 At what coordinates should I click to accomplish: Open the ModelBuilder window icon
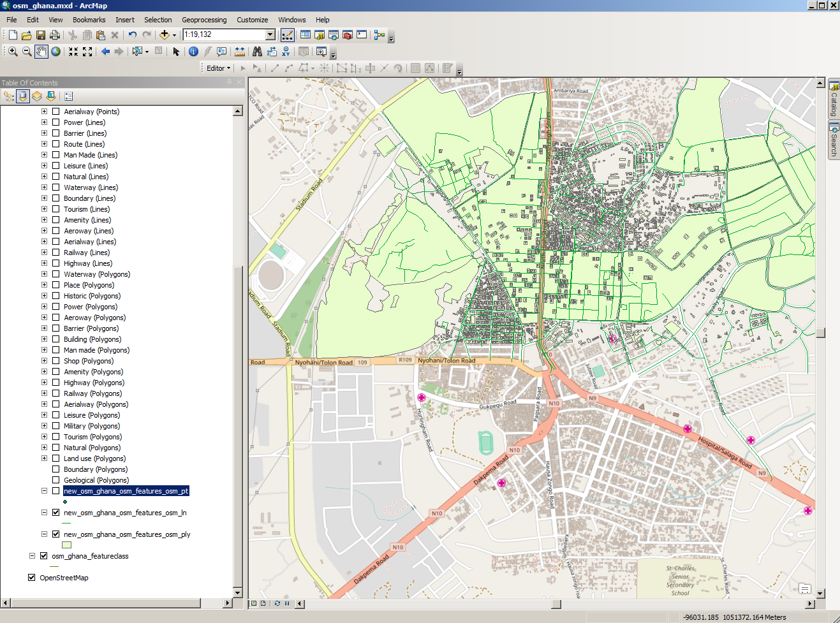pos(379,35)
